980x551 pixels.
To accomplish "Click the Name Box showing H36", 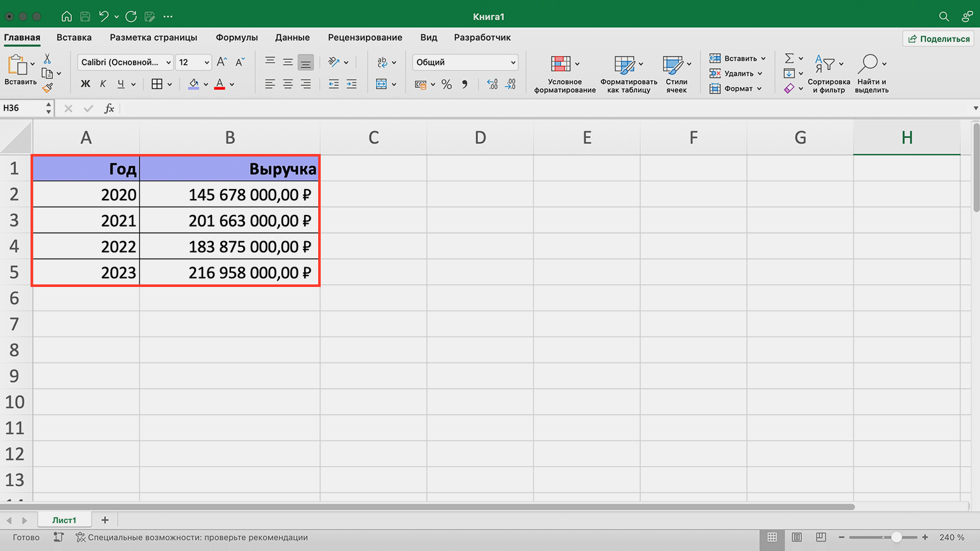I will pyautogui.click(x=22, y=108).
